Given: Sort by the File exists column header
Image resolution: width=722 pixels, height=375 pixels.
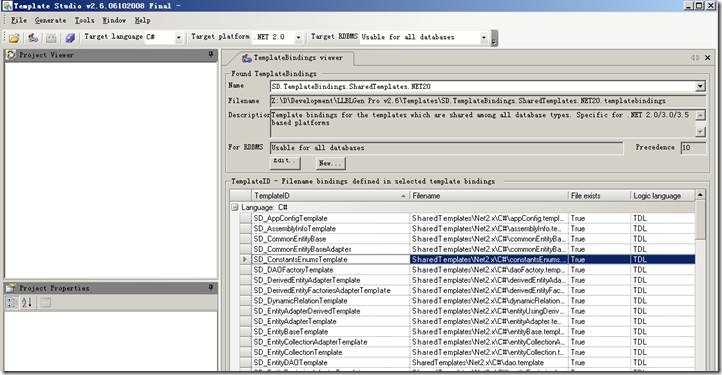Looking at the screenshot, I should (x=600, y=196).
